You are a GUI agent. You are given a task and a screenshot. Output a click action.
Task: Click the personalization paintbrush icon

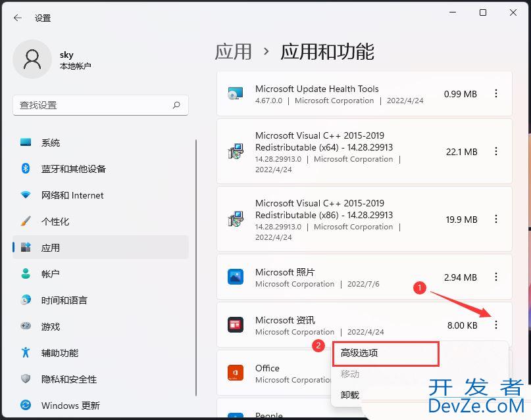point(26,221)
